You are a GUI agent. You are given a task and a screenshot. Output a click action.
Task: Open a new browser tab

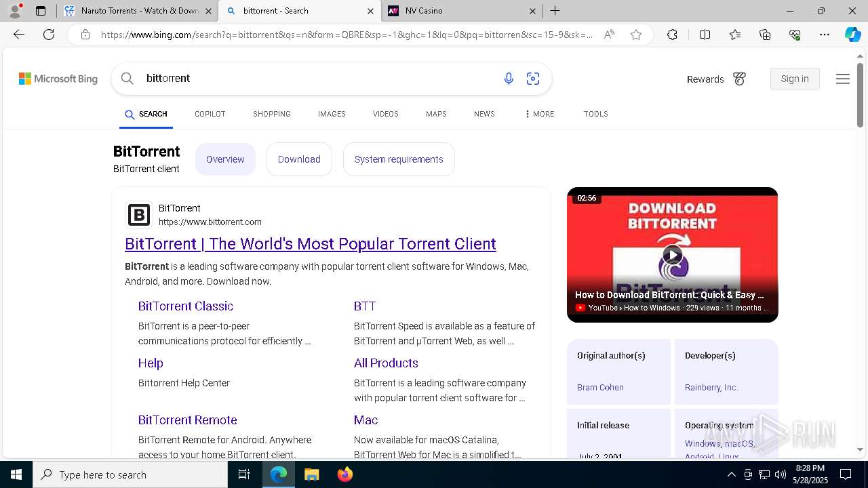[555, 11]
